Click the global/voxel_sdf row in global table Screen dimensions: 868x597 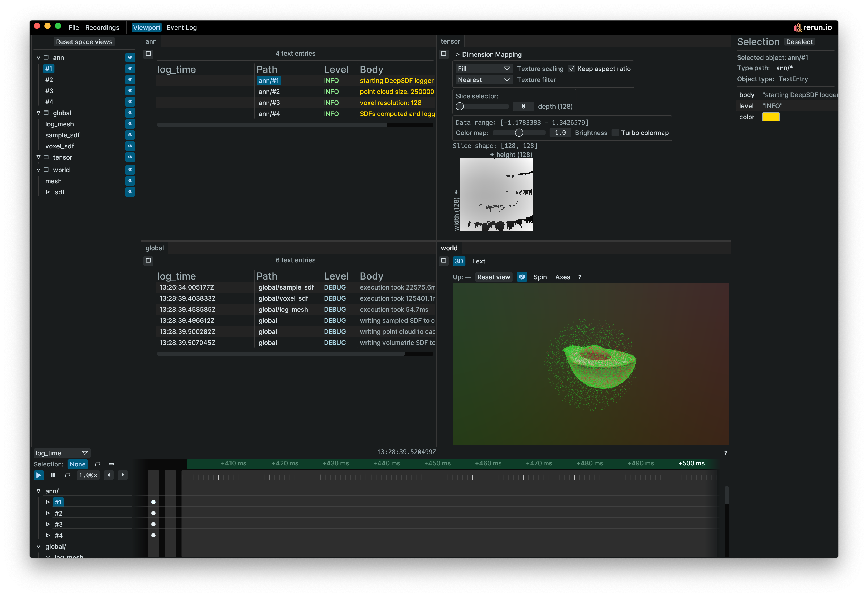coord(283,298)
